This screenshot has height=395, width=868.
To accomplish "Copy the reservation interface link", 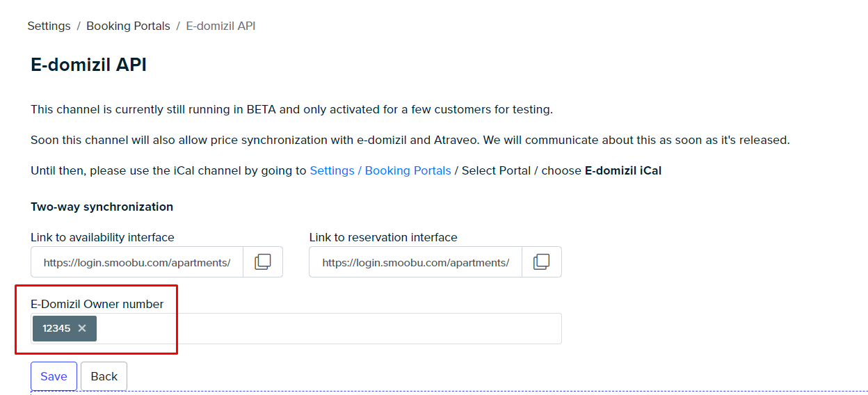I will [542, 262].
